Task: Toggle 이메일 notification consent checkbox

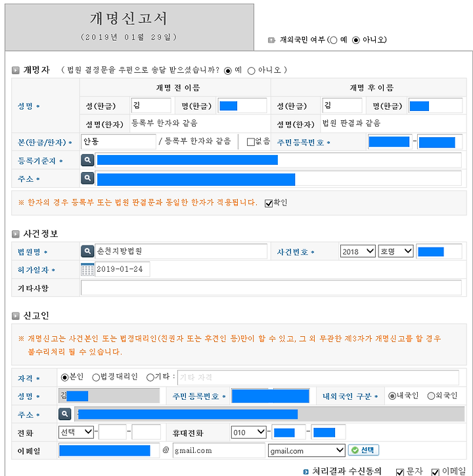Action: 435,472
